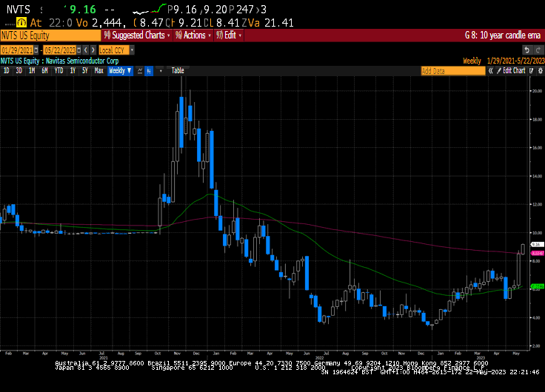Select the 1D range tab
The width and height of the screenshot is (545, 392).
(6, 71)
